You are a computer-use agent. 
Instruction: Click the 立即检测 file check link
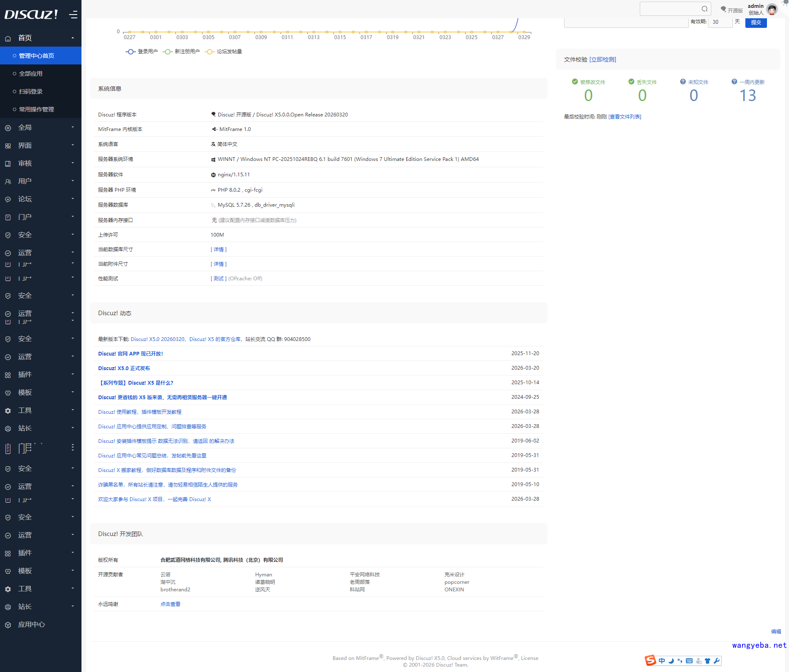click(x=603, y=59)
